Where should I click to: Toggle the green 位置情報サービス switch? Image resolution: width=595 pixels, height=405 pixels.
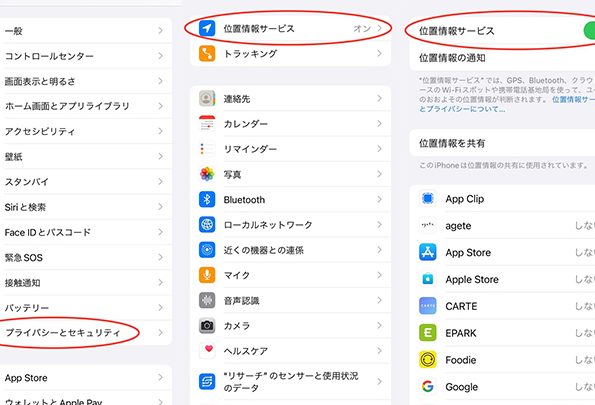point(589,30)
